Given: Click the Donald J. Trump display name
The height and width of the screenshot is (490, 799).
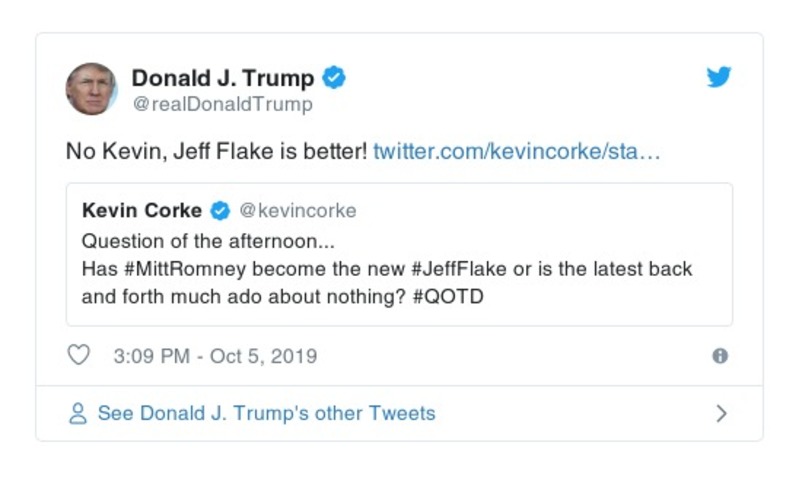Looking at the screenshot, I should coord(223,78).
